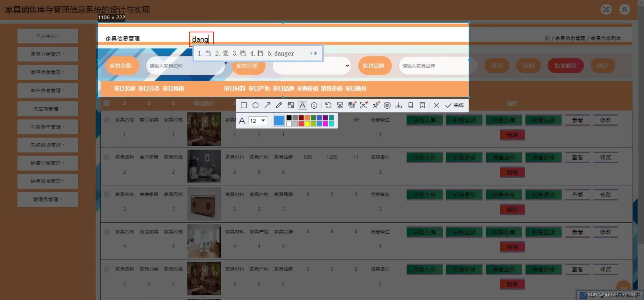Click 修改 in row 3
This screenshot has width=644, height=300.
(605, 195)
